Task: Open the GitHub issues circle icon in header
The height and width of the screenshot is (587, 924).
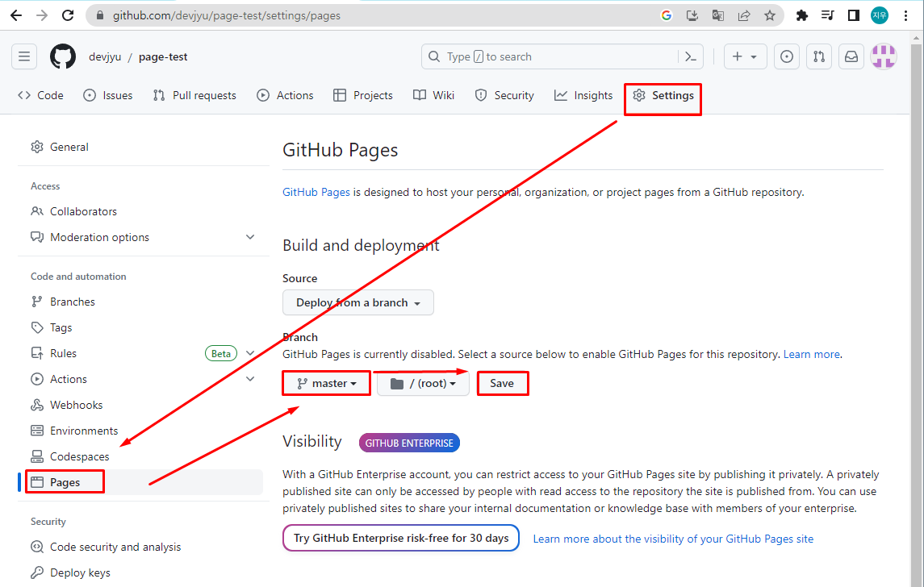Action: coord(787,56)
